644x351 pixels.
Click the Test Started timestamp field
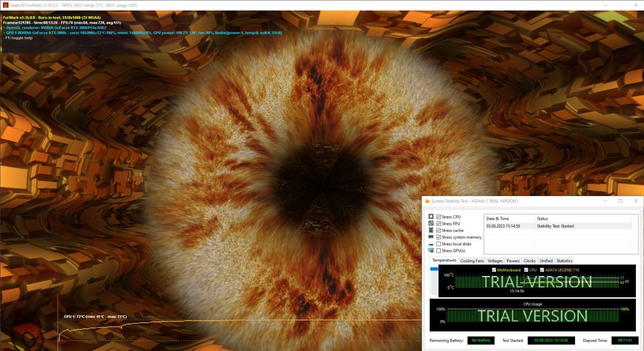tap(551, 340)
